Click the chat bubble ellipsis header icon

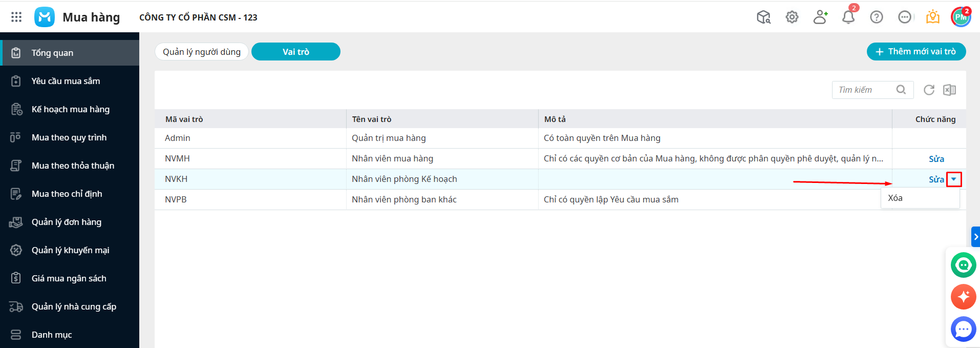pyautogui.click(x=905, y=17)
